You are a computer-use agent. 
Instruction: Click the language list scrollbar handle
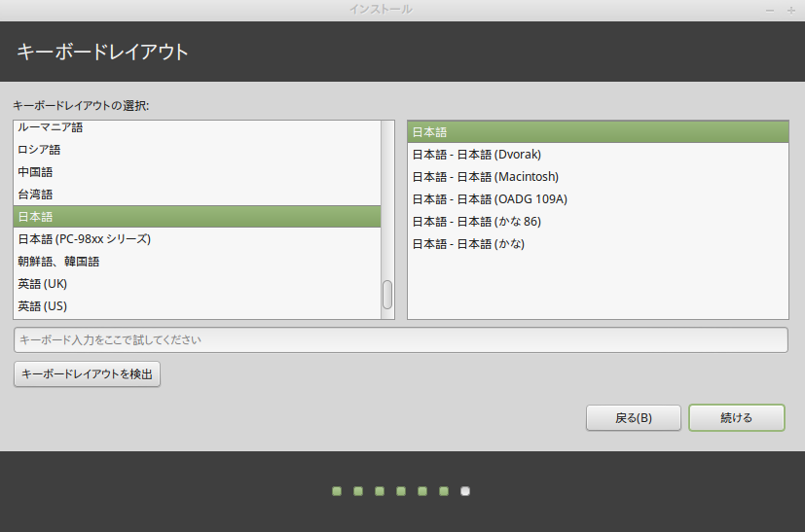pyautogui.click(x=387, y=295)
